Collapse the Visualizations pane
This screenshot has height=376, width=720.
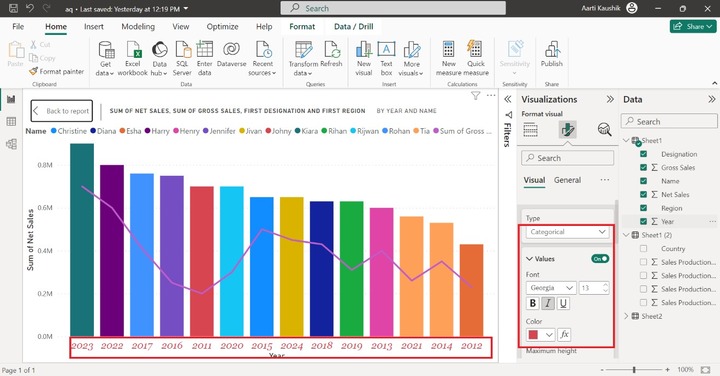point(610,99)
